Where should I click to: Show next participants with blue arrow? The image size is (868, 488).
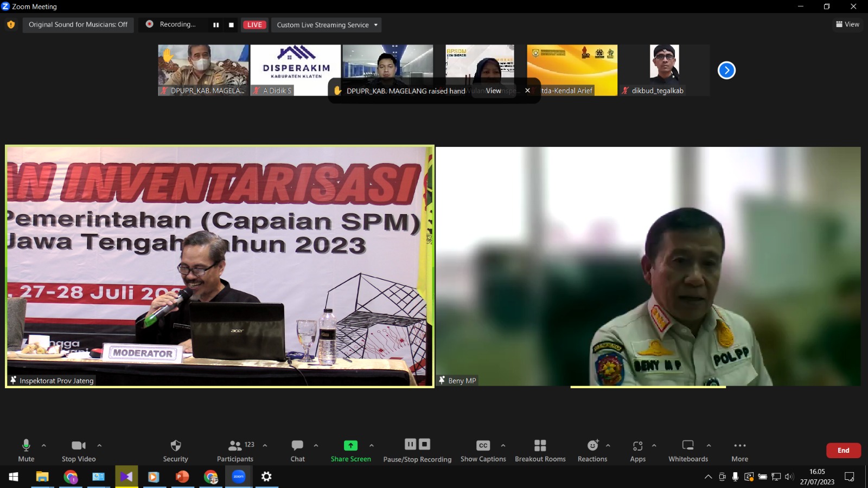pos(726,70)
